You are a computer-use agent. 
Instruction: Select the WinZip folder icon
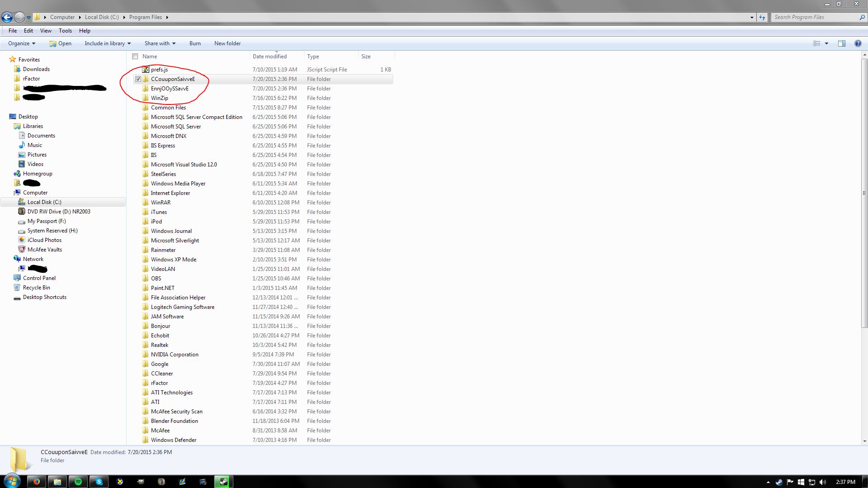[x=146, y=98]
